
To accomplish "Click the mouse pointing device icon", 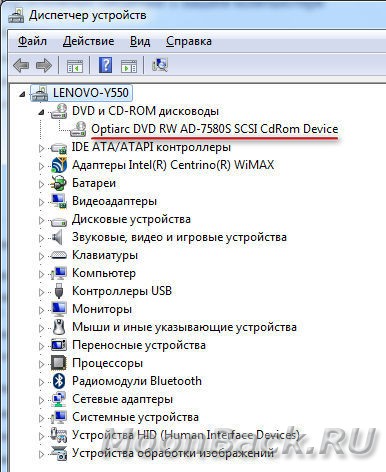I will (59, 327).
